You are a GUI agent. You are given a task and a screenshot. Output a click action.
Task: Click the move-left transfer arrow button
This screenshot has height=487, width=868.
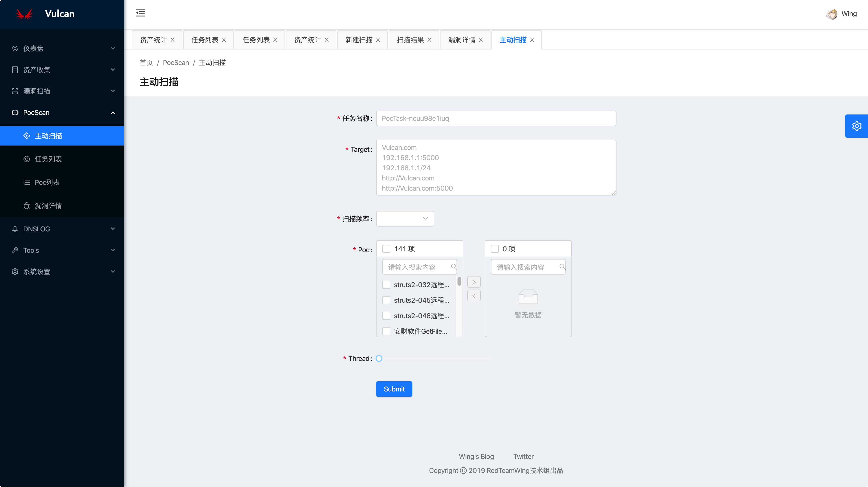474,296
